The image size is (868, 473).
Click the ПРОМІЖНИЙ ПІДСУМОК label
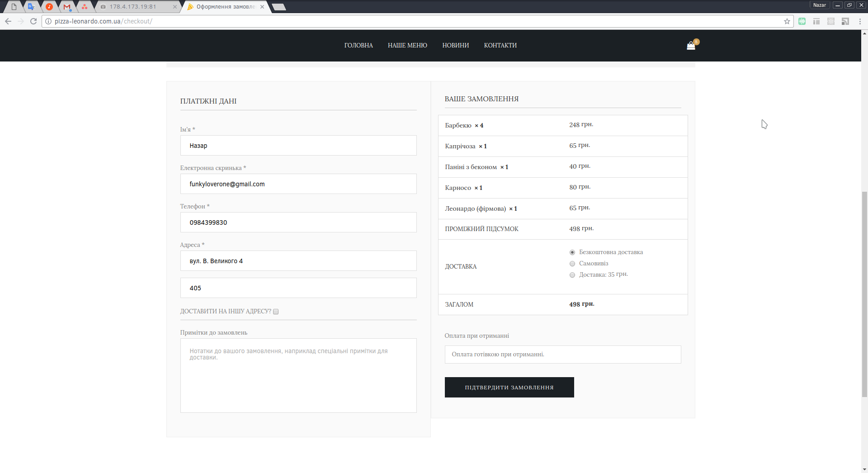click(482, 229)
